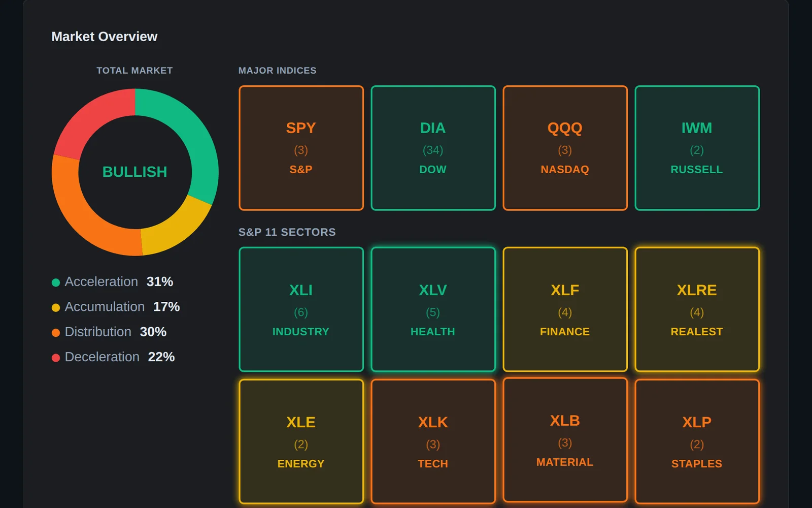Click the BULLISH label in the donut center
This screenshot has height=508, width=812.
point(134,172)
